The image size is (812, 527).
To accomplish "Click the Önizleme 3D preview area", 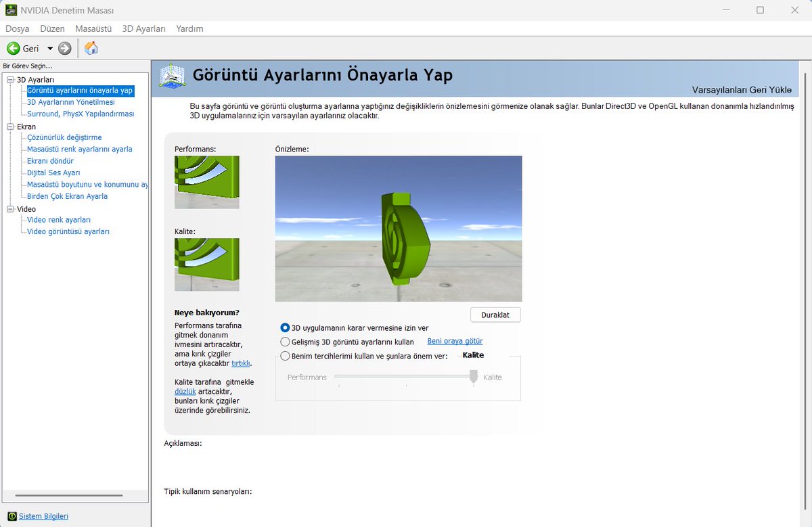I will click(399, 229).
